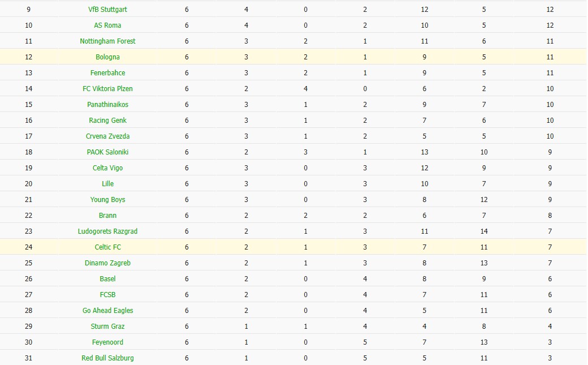The height and width of the screenshot is (365, 588).
Task: Open the Feyenoord team link
Action: 107,342
